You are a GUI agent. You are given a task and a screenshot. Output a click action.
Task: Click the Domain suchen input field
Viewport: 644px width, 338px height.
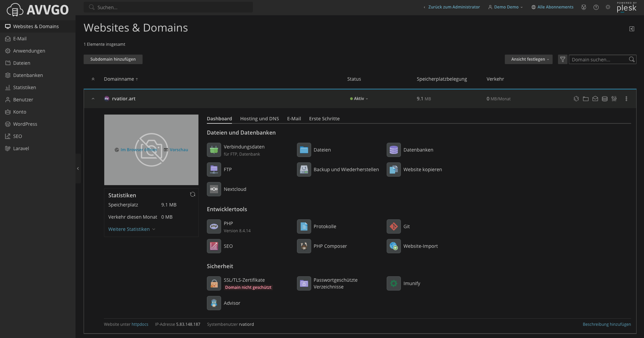(x=598, y=60)
